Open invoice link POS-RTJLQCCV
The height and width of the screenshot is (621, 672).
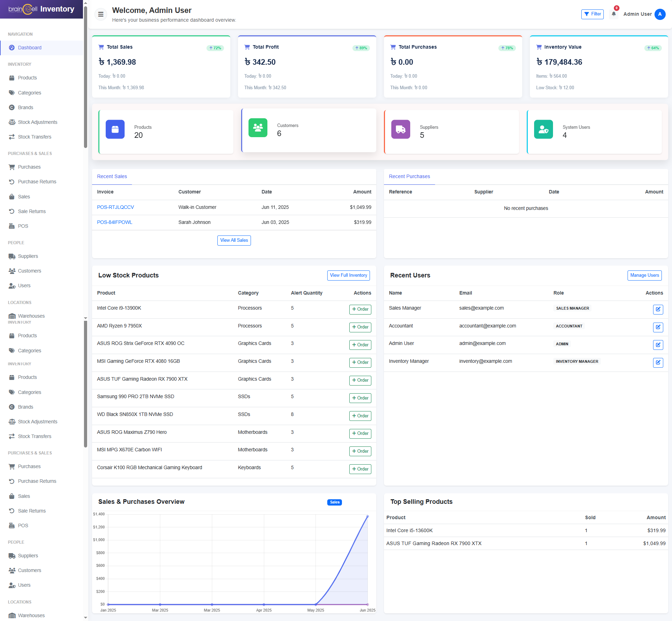tap(115, 207)
